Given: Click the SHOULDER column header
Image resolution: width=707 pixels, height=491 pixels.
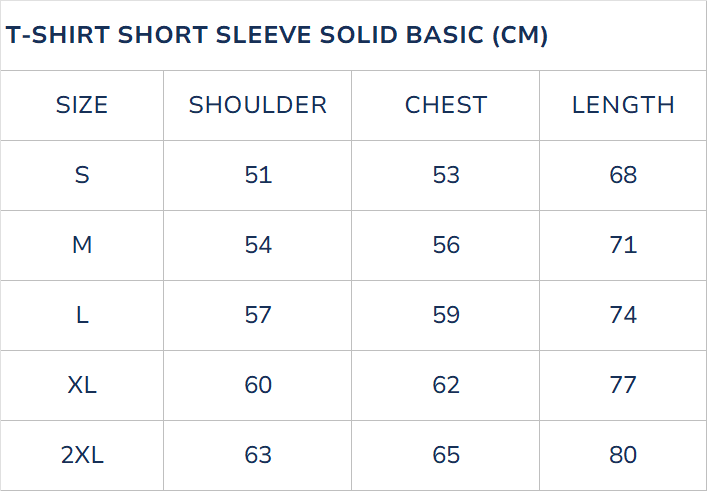Looking at the screenshot, I should [x=258, y=105].
